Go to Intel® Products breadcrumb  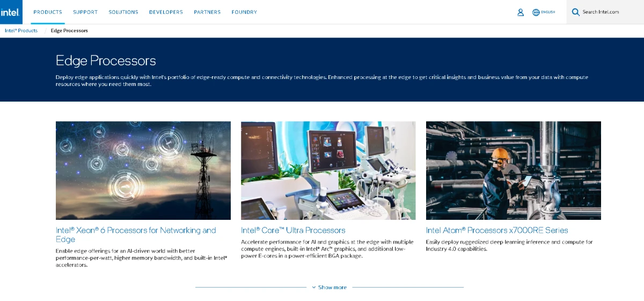pos(21,31)
